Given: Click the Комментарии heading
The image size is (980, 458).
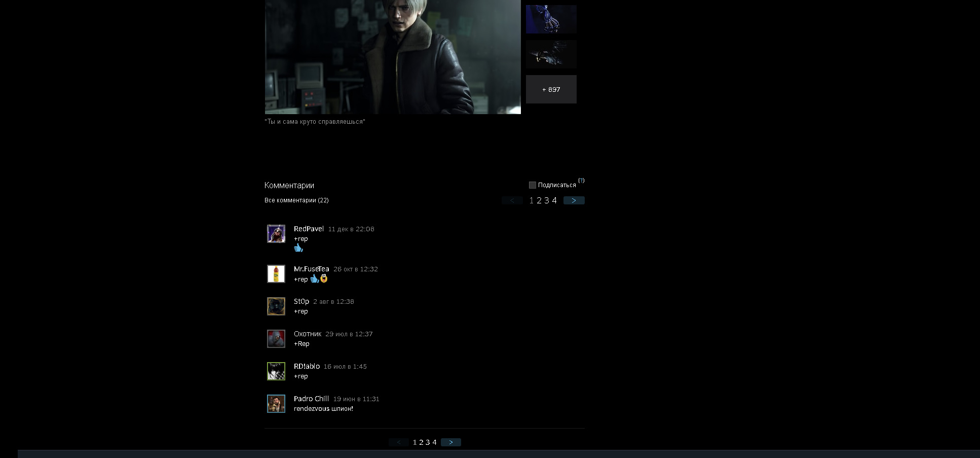Looking at the screenshot, I should [289, 185].
